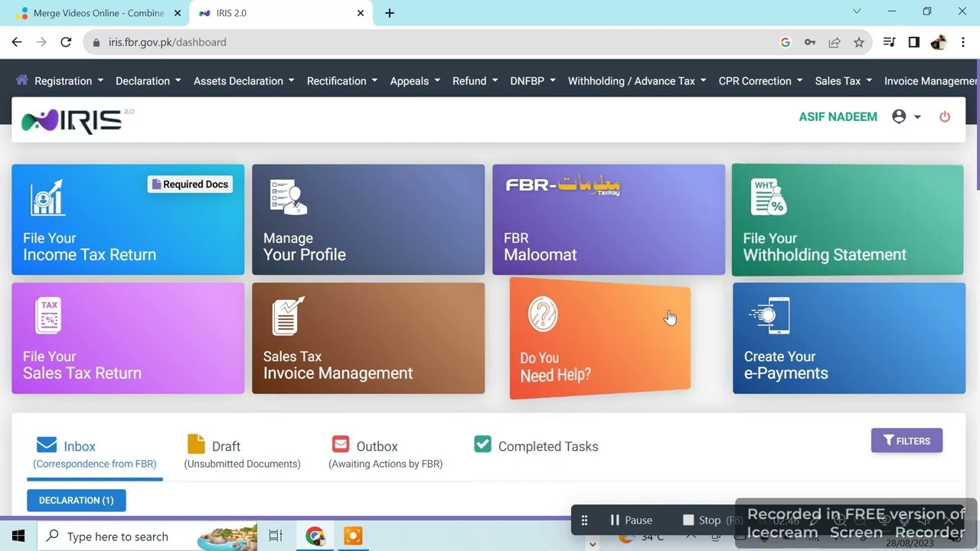This screenshot has height=551, width=980.
Task: Open the FBR Maloomat tile
Action: pyautogui.click(x=609, y=220)
